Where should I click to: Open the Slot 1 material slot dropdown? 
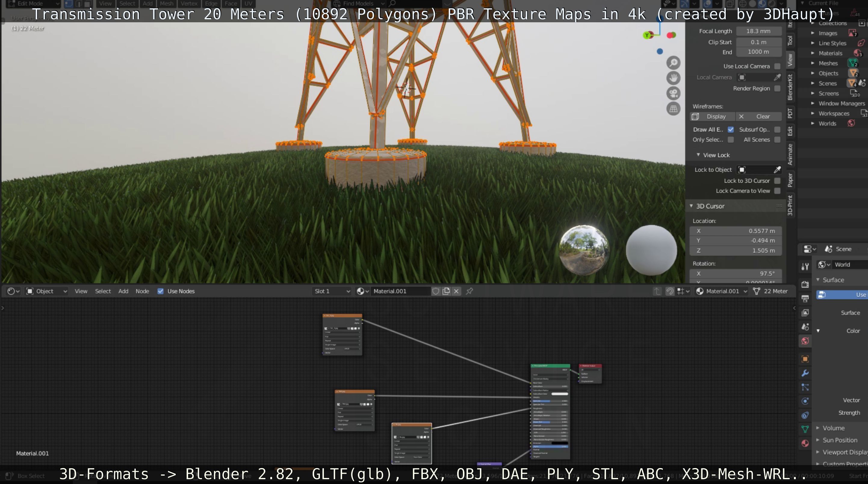(x=332, y=291)
